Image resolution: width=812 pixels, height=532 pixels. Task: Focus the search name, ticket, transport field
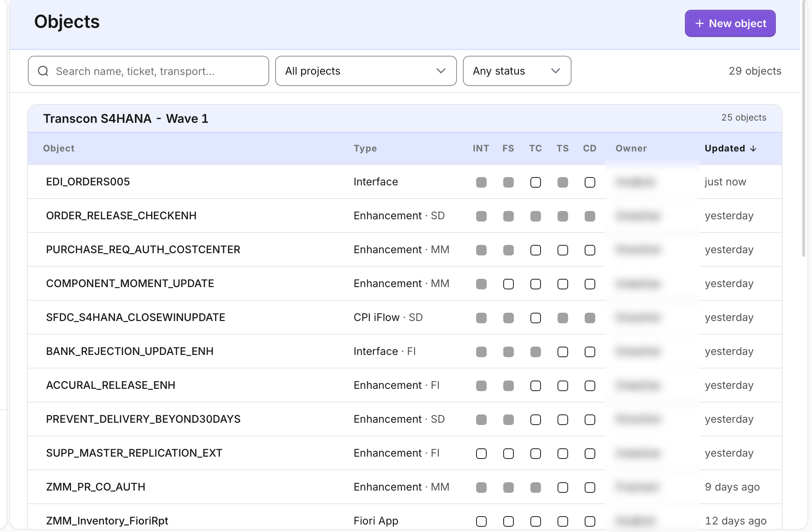148,71
